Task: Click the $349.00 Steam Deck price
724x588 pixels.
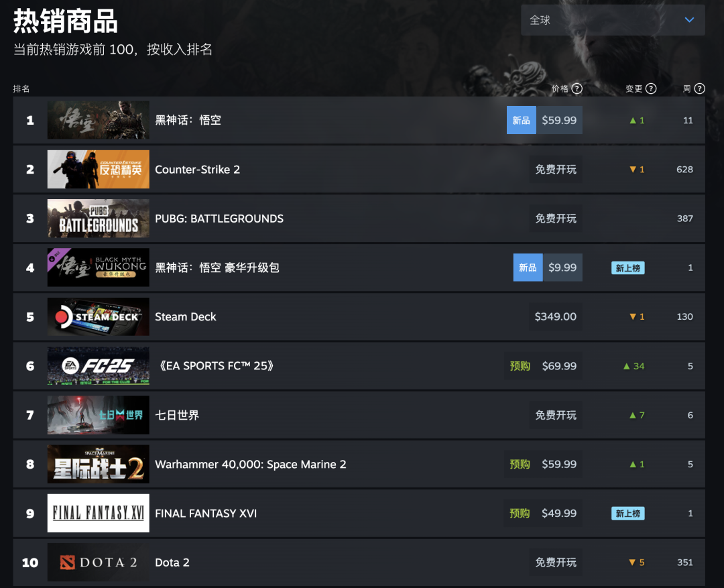Action: pyautogui.click(x=556, y=316)
